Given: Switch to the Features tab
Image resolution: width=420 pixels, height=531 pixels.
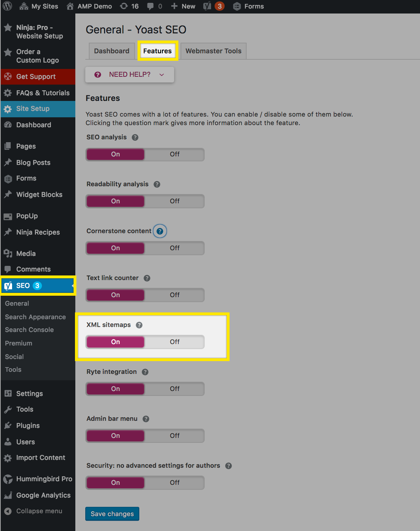Looking at the screenshot, I should click(x=157, y=51).
